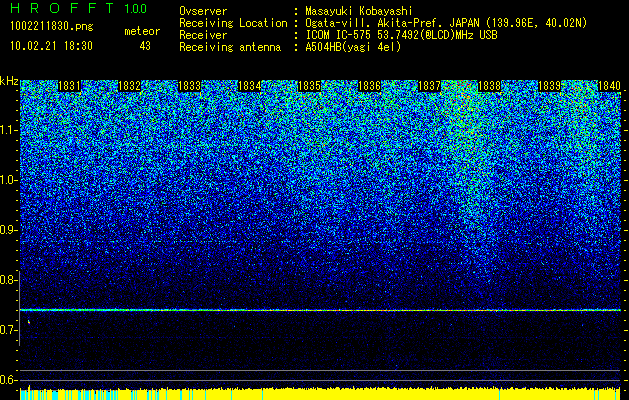Click the 1840 time marker
629x400 pixels.
point(609,86)
